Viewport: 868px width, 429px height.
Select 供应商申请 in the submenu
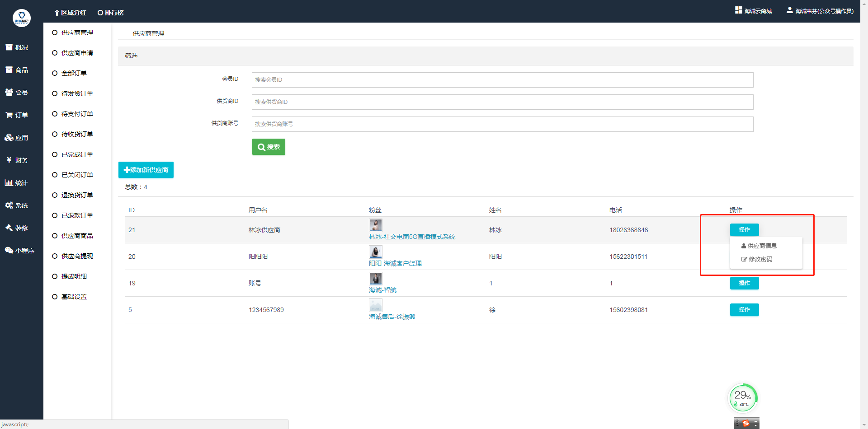pyautogui.click(x=77, y=53)
